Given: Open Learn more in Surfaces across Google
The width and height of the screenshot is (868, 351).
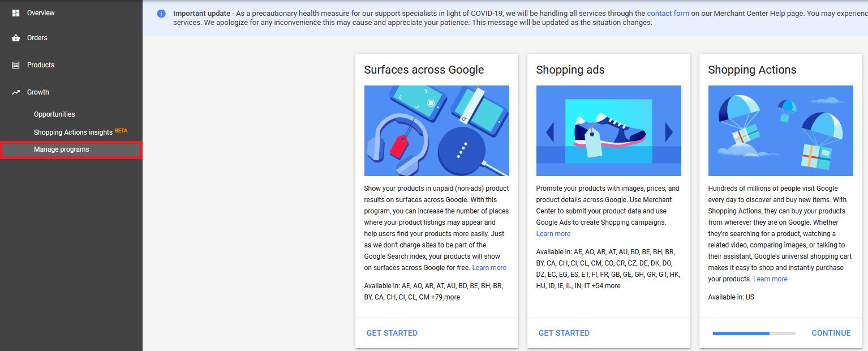Looking at the screenshot, I should (489, 268).
